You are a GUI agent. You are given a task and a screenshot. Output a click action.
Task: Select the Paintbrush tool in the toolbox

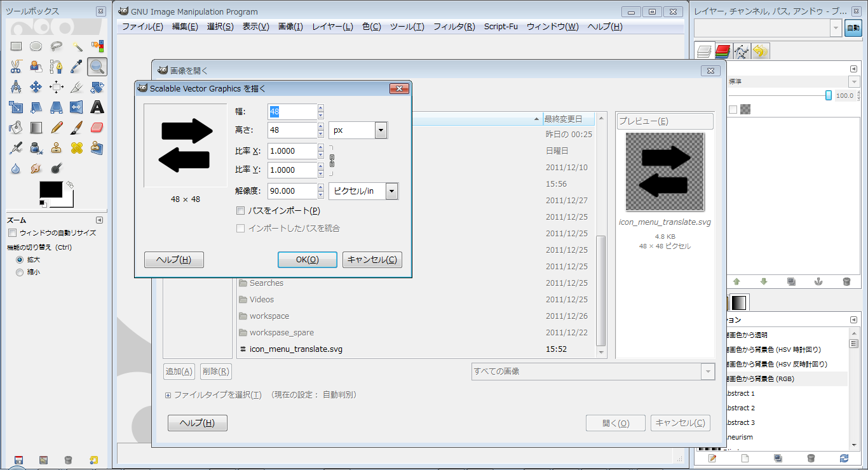pos(78,127)
